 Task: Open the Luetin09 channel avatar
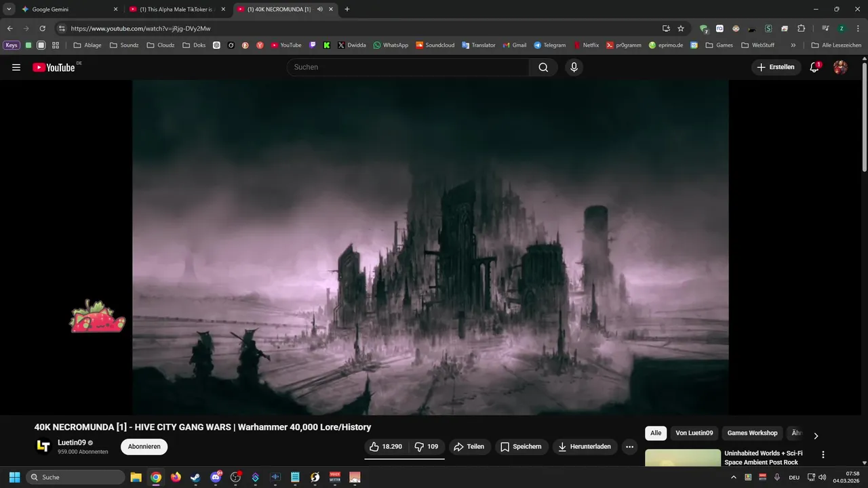point(43,446)
